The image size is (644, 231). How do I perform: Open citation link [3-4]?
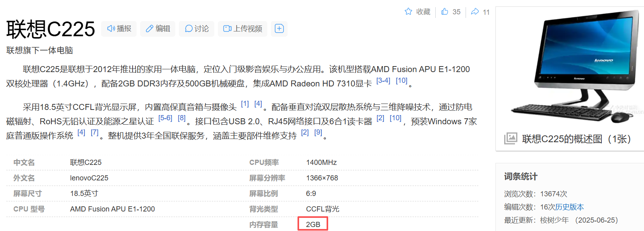[383, 80]
